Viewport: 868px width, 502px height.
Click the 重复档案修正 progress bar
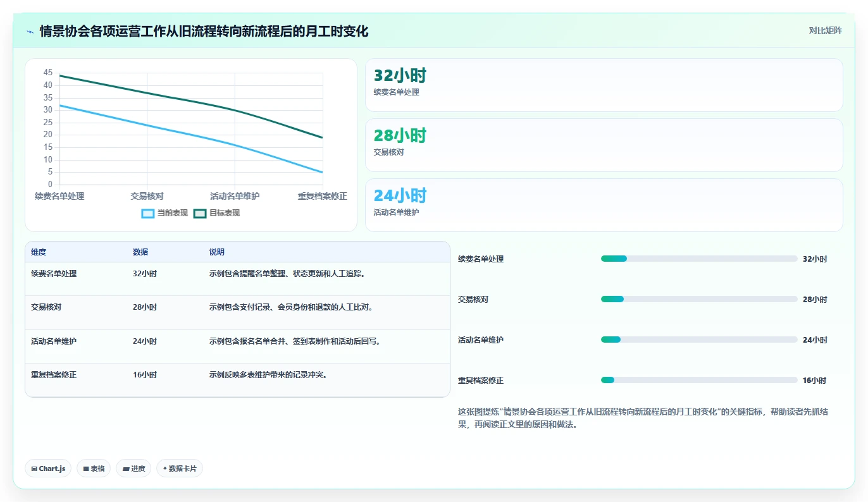[699, 380]
